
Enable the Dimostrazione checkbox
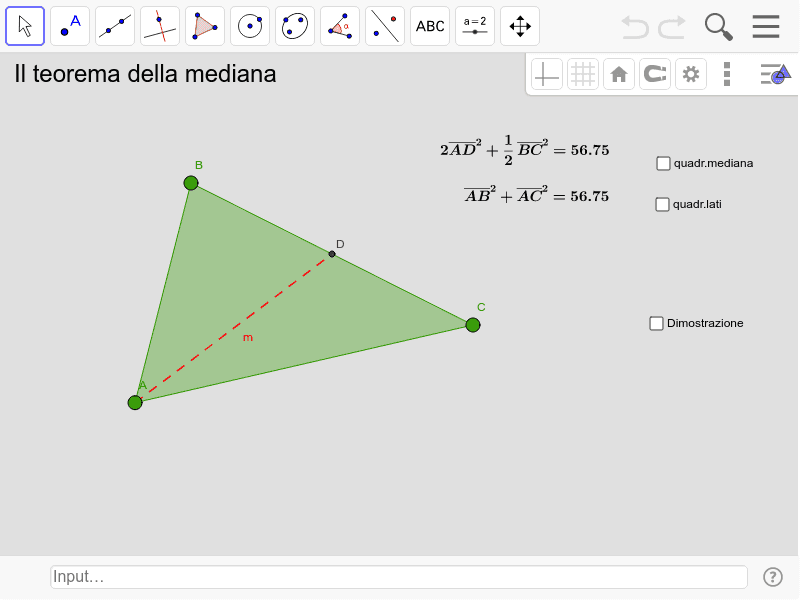coord(656,323)
